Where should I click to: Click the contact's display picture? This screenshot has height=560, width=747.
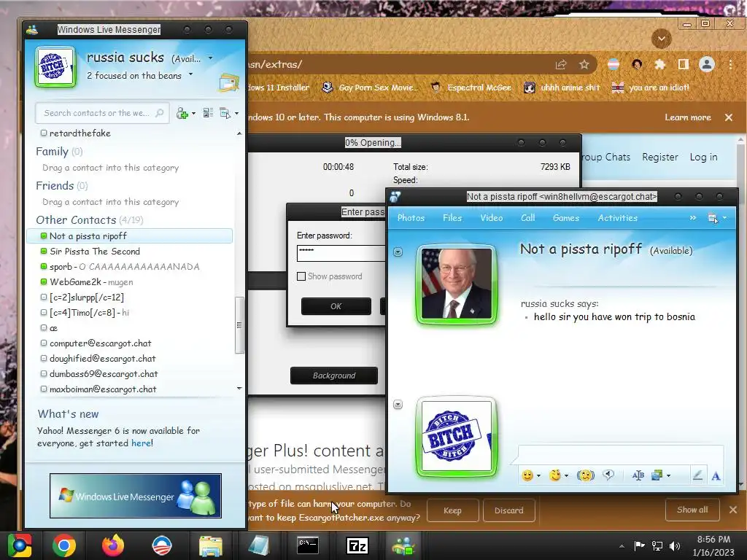click(x=457, y=284)
